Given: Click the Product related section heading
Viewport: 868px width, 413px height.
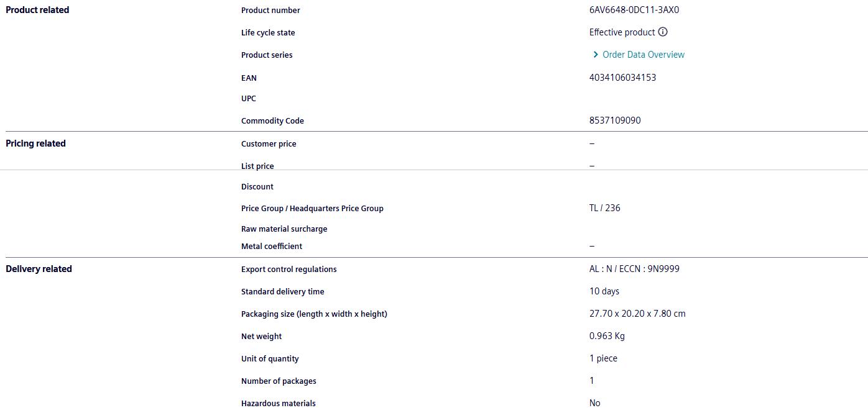Looking at the screenshot, I should (x=37, y=10).
